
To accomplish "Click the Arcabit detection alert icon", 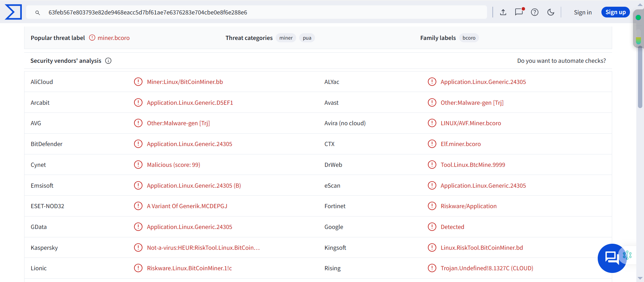I will click(138, 102).
